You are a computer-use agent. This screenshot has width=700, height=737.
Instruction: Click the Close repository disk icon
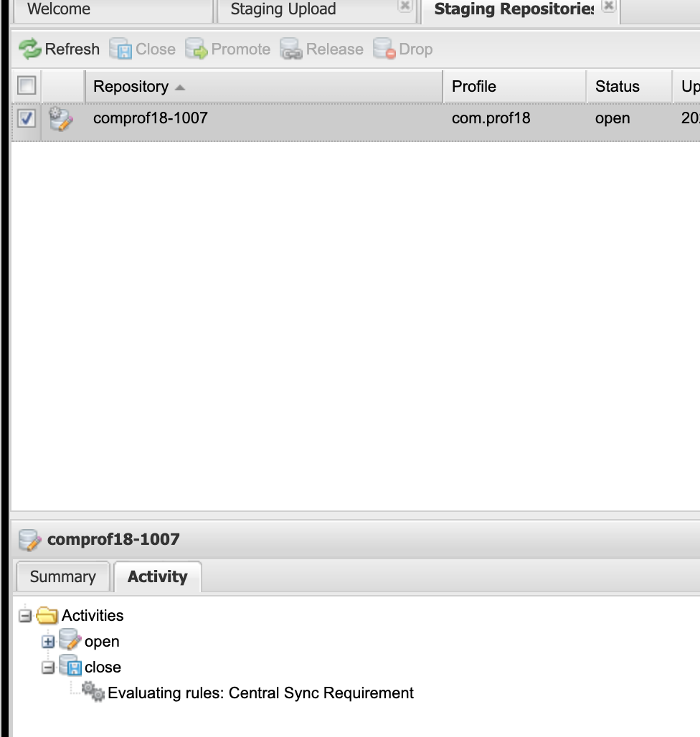(x=120, y=49)
